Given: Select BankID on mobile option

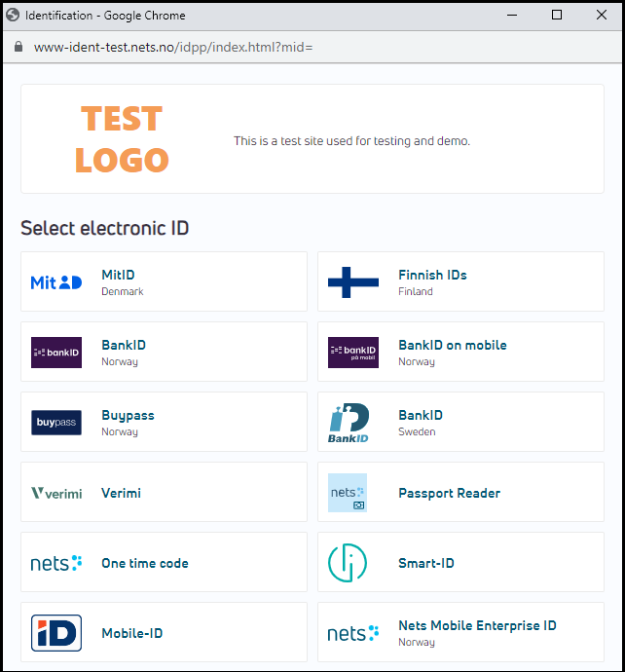Looking at the screenshot, I should (460, 352).
